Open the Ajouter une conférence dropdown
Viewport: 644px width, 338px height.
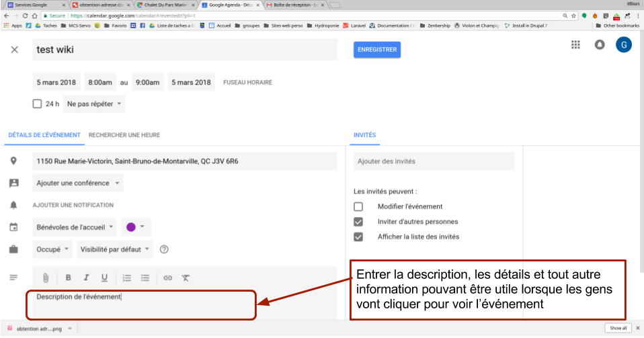(78, 183)
